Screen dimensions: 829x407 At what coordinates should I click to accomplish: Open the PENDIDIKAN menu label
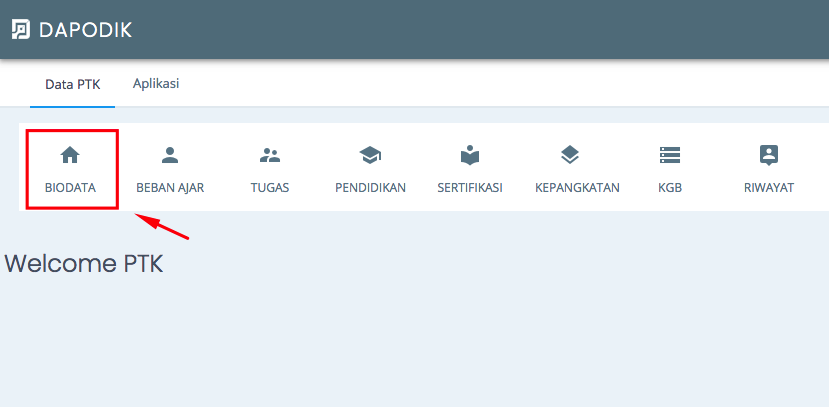pos(371,188)
